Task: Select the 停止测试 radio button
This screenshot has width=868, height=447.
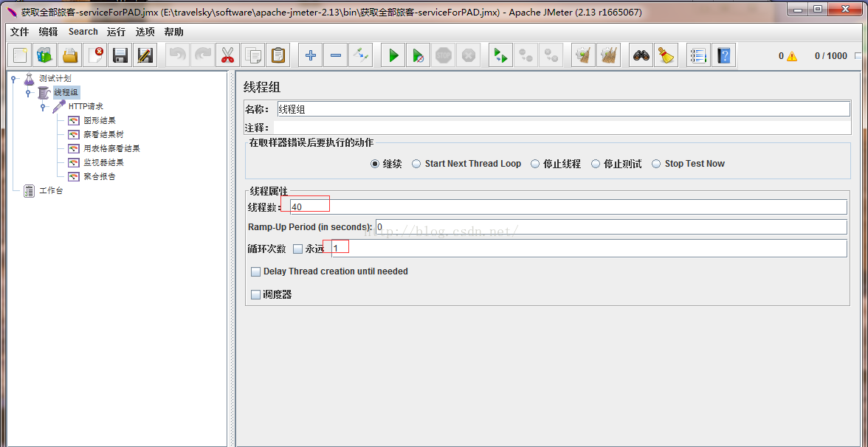Action: [x=596, y=164]
